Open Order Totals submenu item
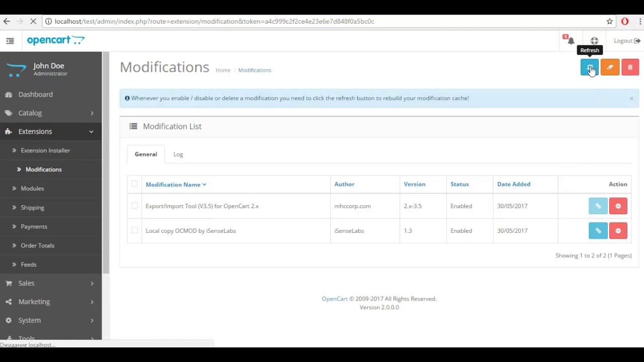Image resolution: width=644 pixels, height=362 pixels. 51,245
